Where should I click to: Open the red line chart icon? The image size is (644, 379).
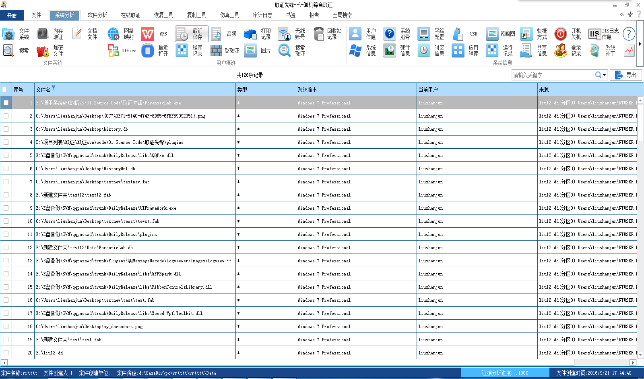tap(629, 51)
